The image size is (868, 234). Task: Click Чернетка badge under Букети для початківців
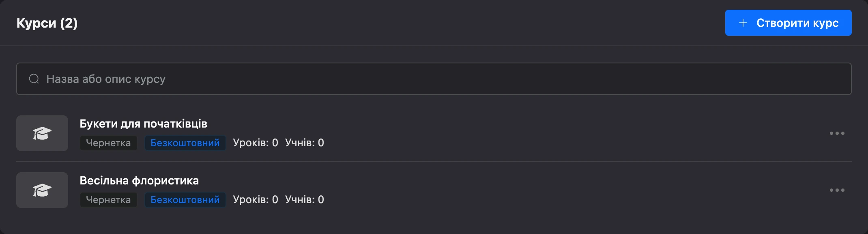click(108, 143)
